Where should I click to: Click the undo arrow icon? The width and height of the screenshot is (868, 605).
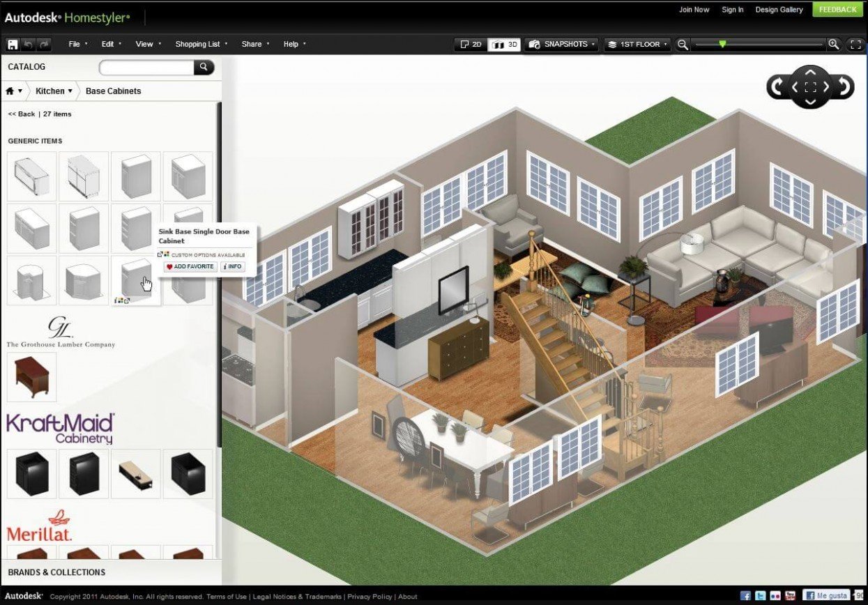click(x=29, y=44)
